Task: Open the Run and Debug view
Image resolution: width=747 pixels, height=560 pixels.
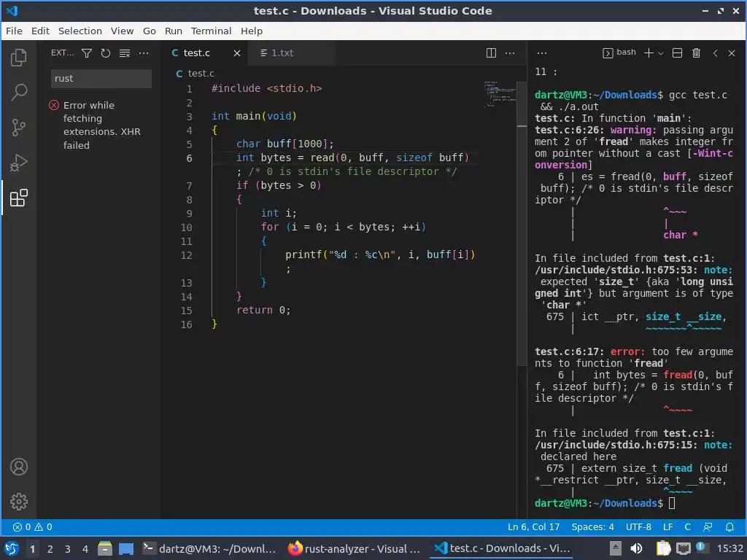Action: coord(18,163)
